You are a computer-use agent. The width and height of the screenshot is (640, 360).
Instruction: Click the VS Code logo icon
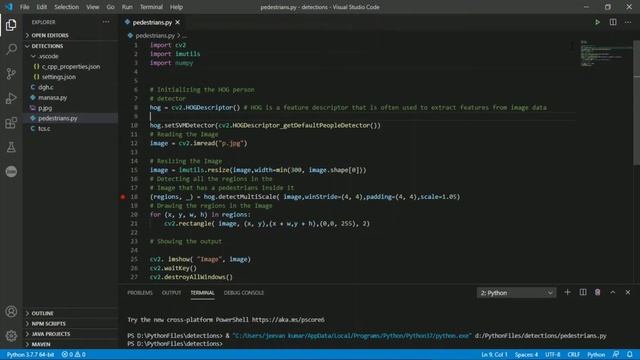point(9,7)
